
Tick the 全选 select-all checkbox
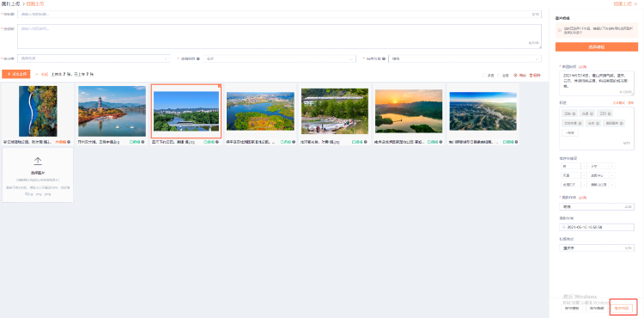point(499,75)
